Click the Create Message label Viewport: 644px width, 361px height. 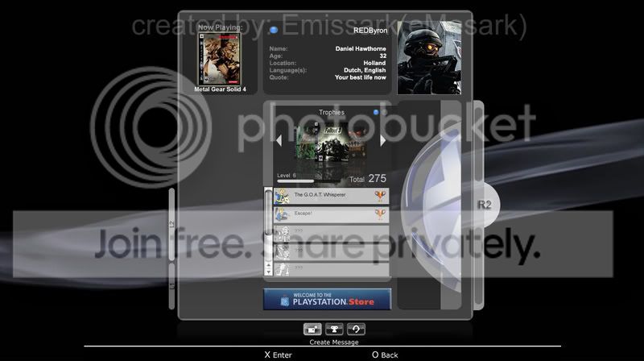(x=334, y=342)
